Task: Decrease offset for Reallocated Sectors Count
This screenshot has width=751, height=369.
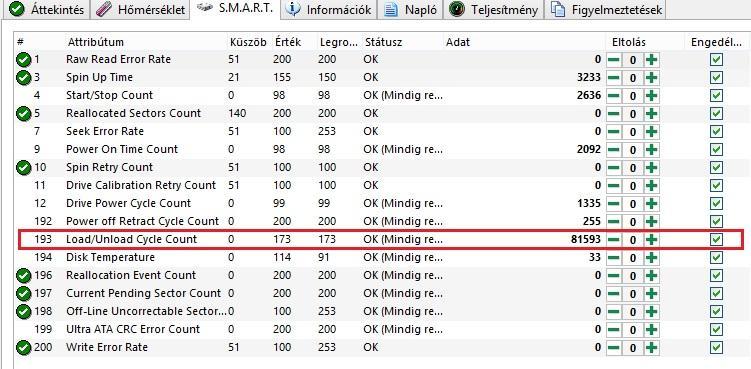Action: click(614, 114)
